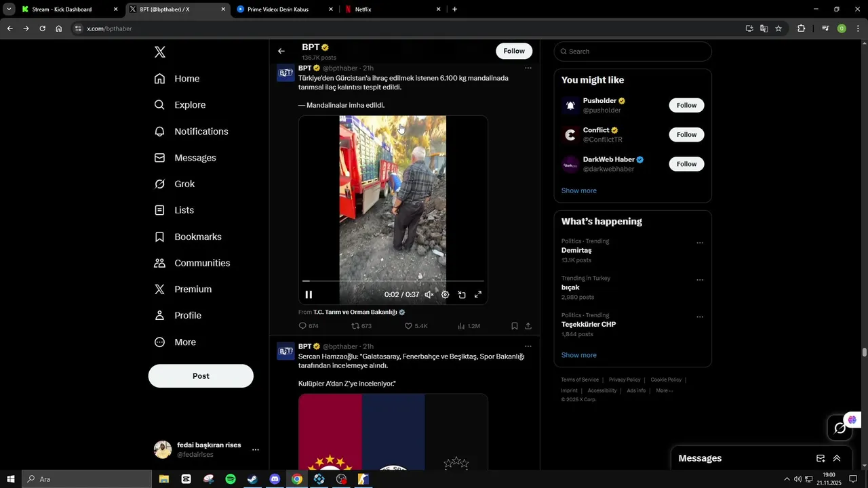Compose a new message in the Messages drawer
Viewport: 868px width, 488px height.
click(821, 458)
